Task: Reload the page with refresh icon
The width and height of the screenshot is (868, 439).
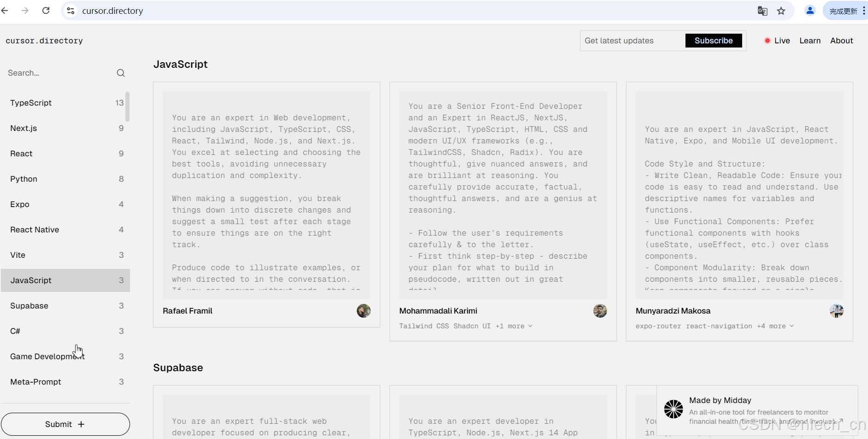Action: coord(46,11)
